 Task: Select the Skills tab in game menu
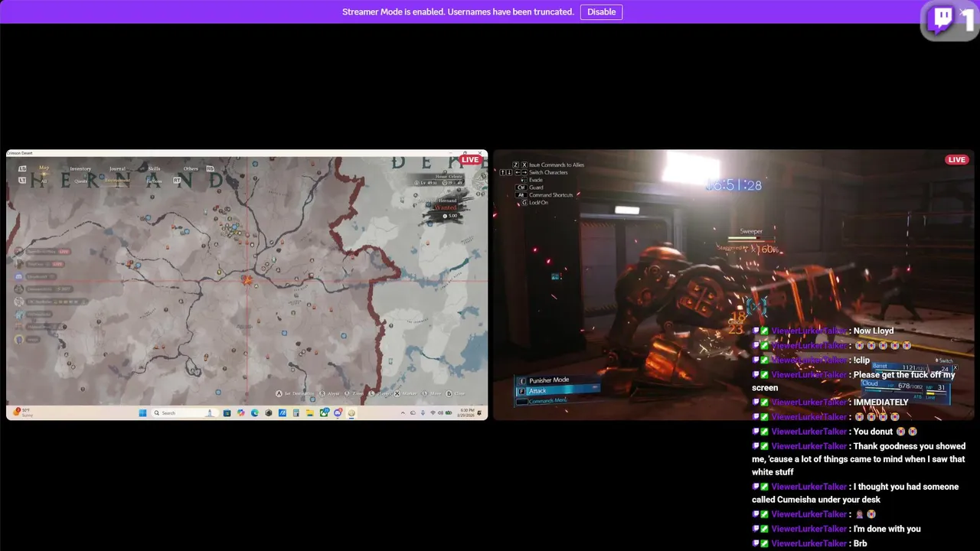click(x=154, y=168)
